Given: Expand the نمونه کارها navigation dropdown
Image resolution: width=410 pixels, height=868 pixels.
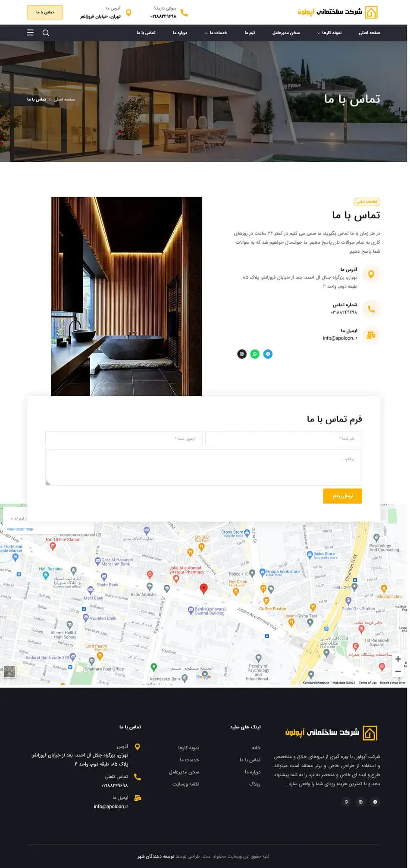Looking at the screenshot, I should point(329,33).
